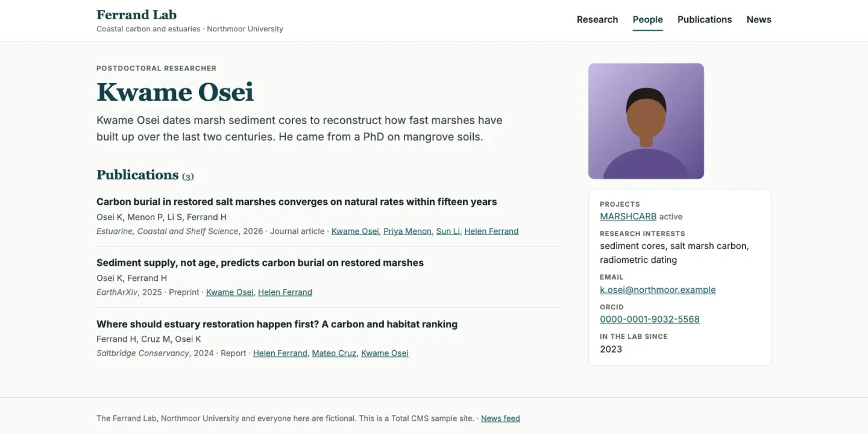Image resolution: width=868 pixels, height=434 pixels.
Task: Click the 'active' status next to MARSHCARB
Action: [x=671, y=216]
